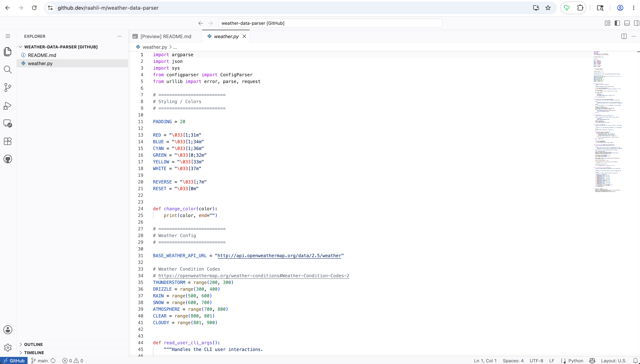Click the weather-conditions URL on line 34

tap(254, 276)
